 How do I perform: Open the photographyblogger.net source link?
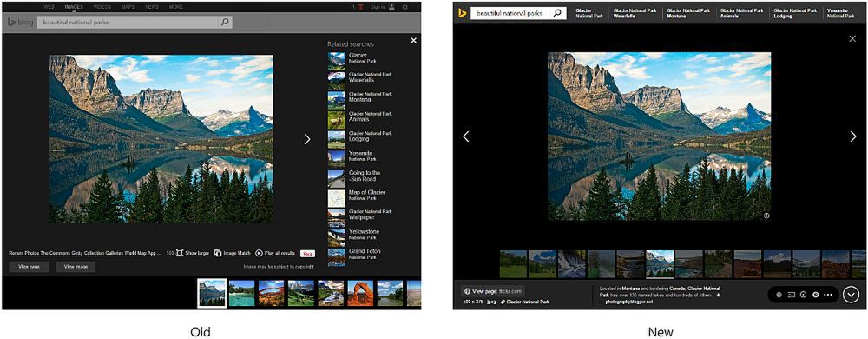628,302
